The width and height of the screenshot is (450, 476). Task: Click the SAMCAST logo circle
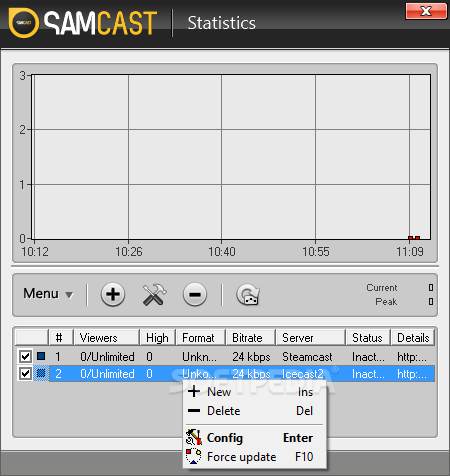tap(24, 23)
